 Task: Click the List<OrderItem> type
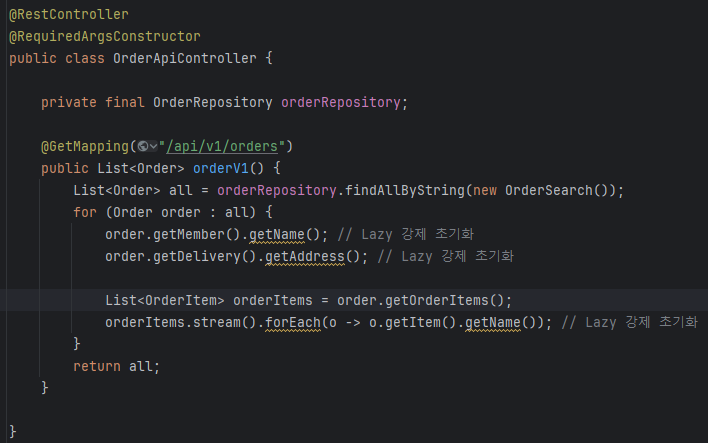(x=165, y=300)
